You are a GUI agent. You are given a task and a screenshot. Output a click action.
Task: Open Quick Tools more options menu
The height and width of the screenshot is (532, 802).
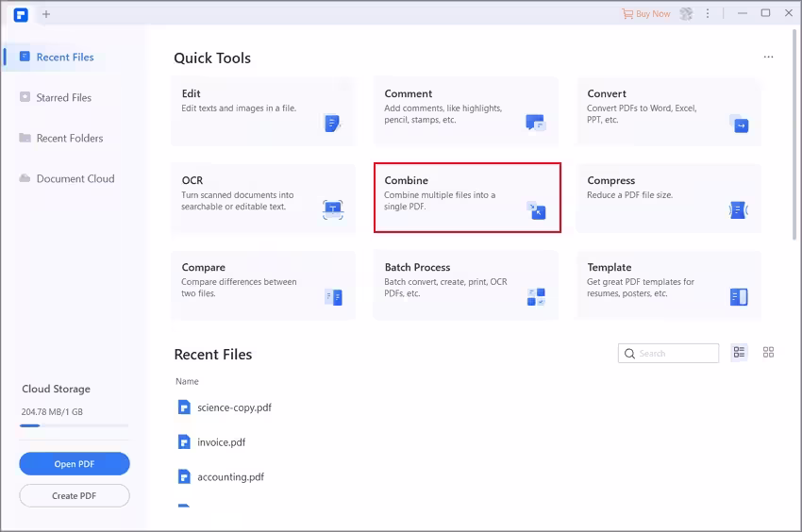tap(768, 58)
